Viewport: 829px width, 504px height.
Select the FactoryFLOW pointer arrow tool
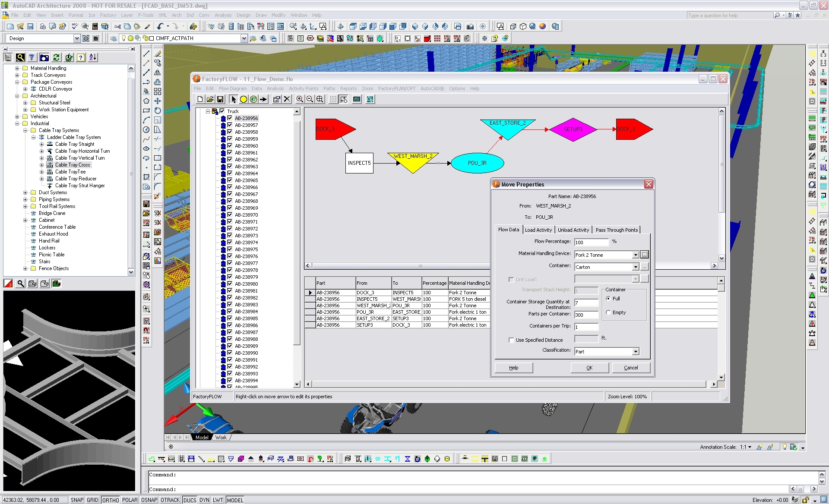pos(233,99)
